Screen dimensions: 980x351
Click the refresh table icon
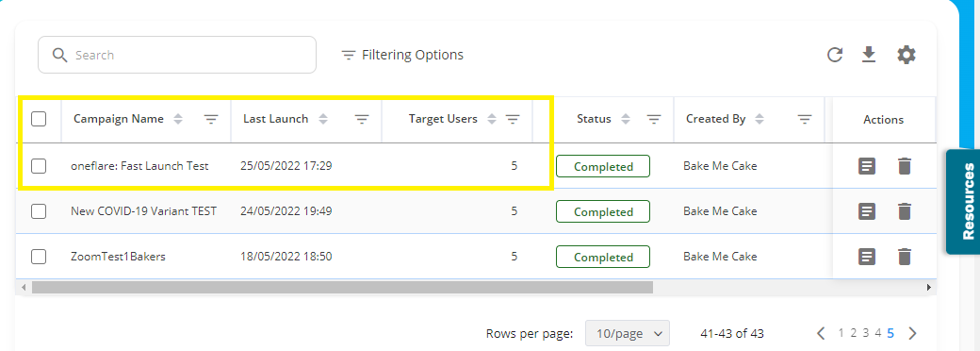835,55
